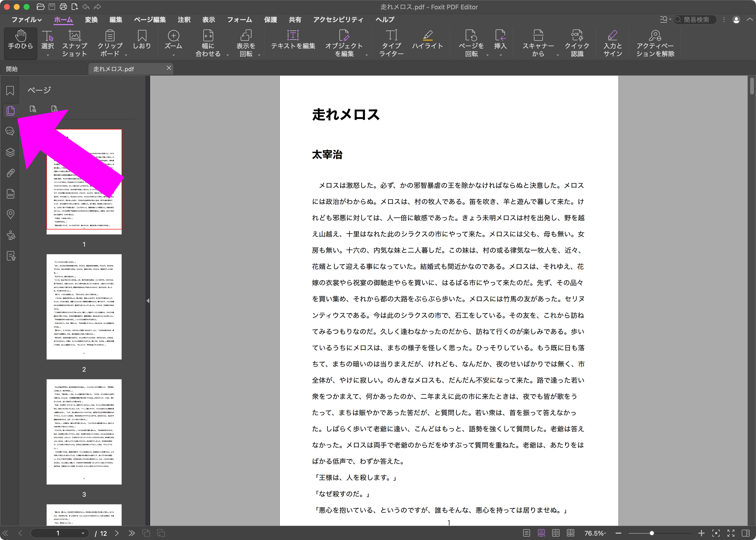Open the Comments panel in the sidebar

10,131
